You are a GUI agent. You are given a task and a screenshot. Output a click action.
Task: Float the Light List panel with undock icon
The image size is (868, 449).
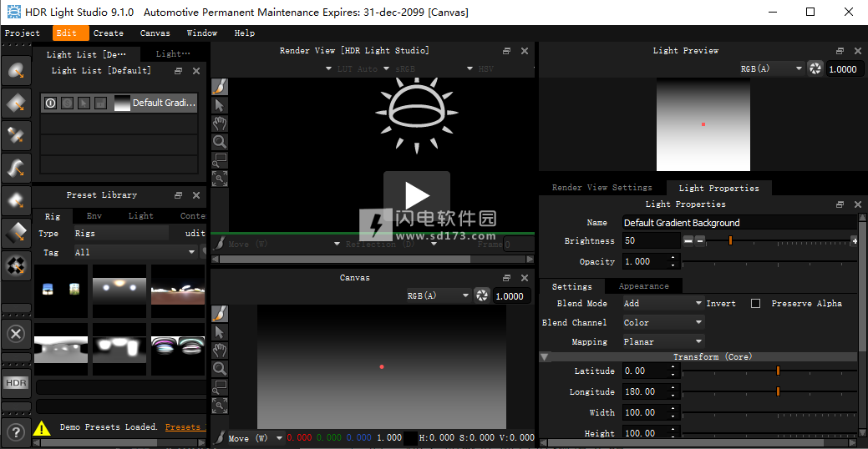pyautogui.click(x=178, y=71)
